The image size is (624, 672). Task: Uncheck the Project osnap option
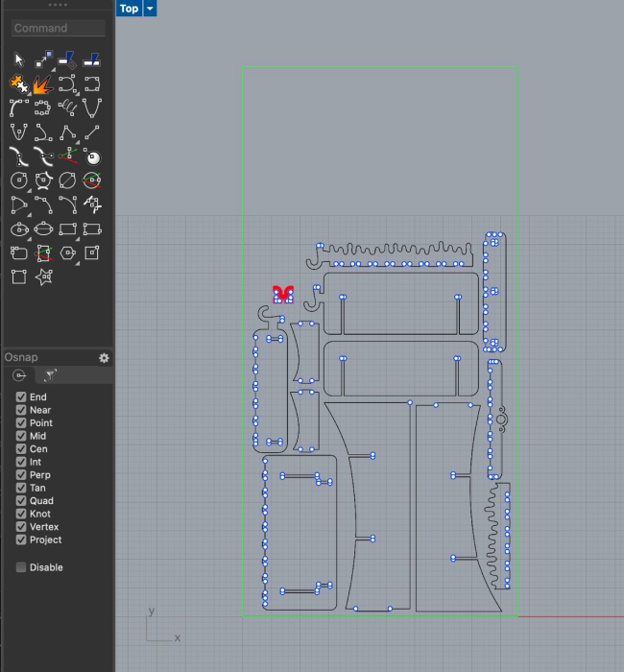(21, 540)
